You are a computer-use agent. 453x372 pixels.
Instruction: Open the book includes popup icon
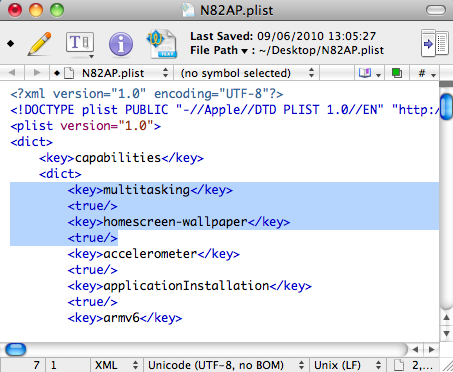click(x=369, y=73)
